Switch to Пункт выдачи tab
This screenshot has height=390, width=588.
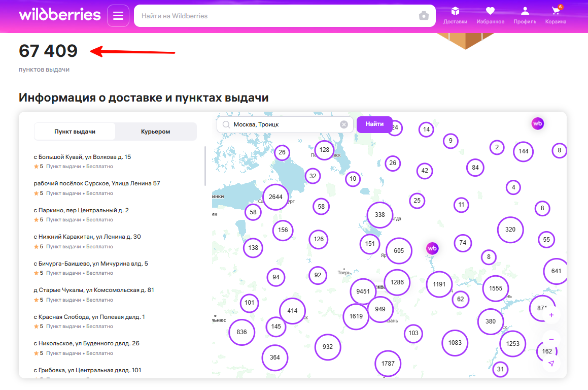(x=75, y=132)
